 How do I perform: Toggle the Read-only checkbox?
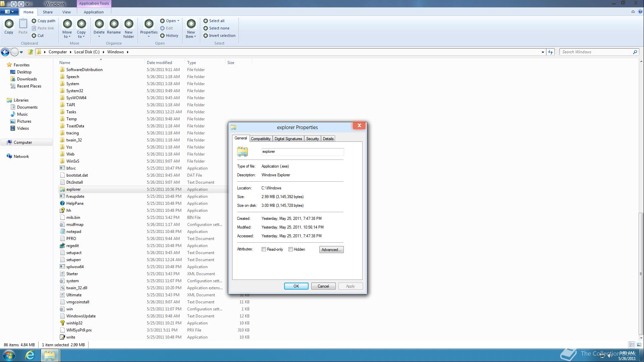pyautogui.click(x=264, y=249)
